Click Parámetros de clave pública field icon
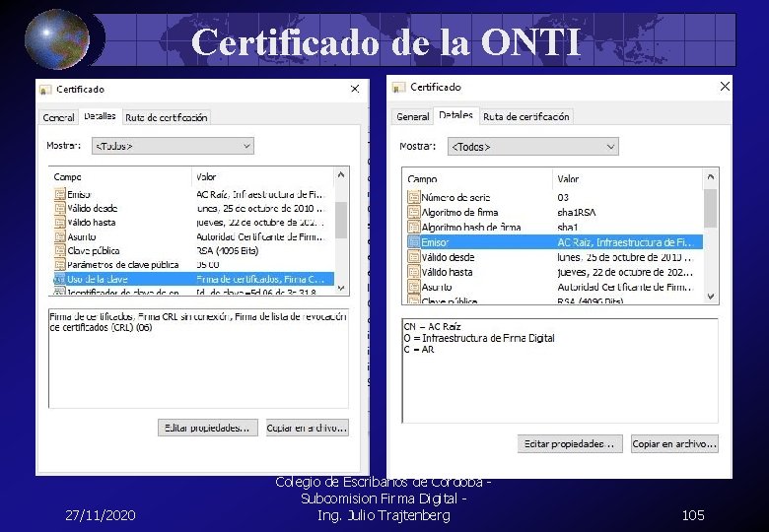Screen dimensions: 769x532 tap(60, 265)
